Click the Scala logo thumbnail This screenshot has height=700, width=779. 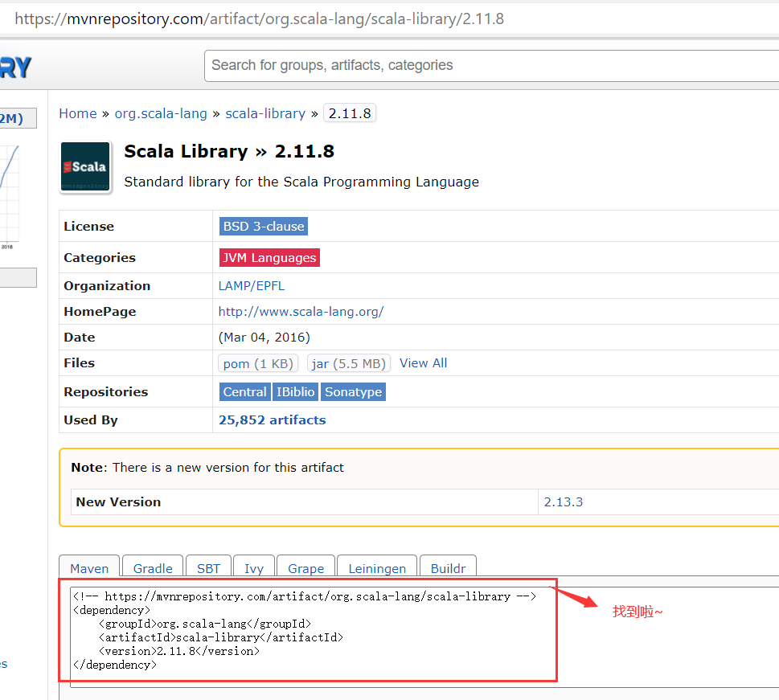tap(85, 167)
